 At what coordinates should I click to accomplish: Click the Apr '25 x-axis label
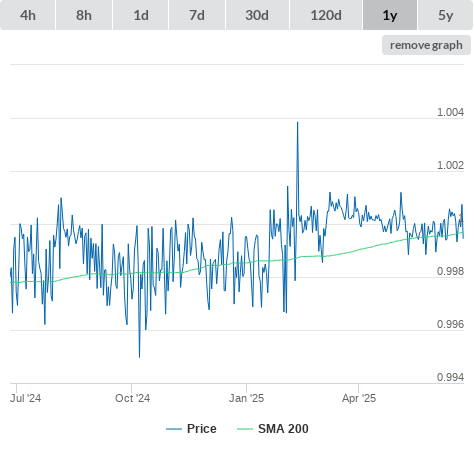tap(359, 398)
